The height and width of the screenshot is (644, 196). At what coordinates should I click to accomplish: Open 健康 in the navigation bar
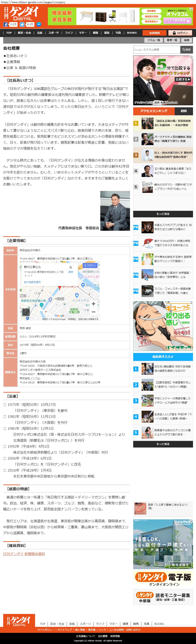click(95, 33)
